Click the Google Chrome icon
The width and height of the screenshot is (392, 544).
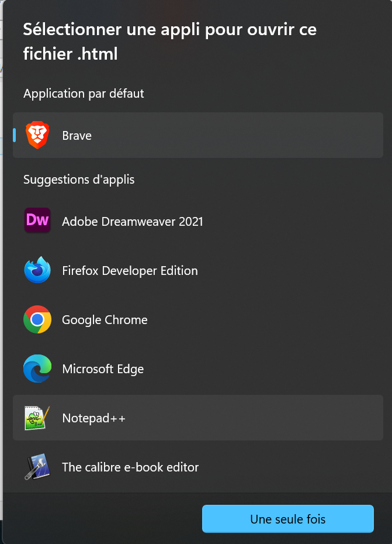click(37, 319)
